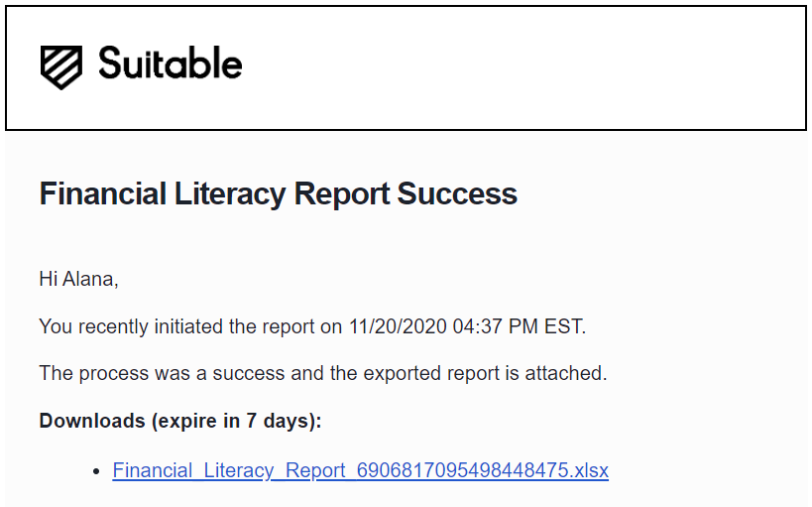Click the report ID number 6906817095498448475 in the link
This screenshot has height=507, width=812.
pyautogui.click(x=463, y=470)
